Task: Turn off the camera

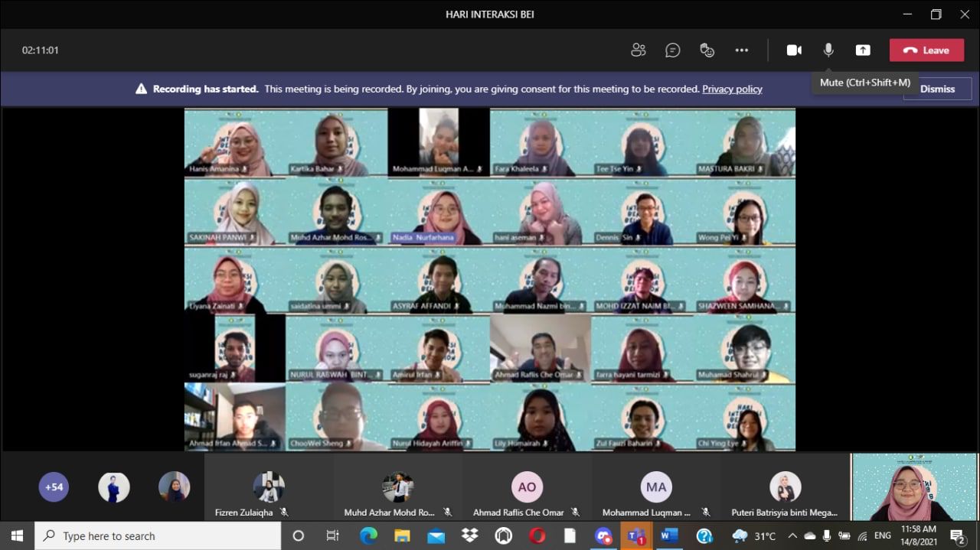Action: [x=794, y=50]
